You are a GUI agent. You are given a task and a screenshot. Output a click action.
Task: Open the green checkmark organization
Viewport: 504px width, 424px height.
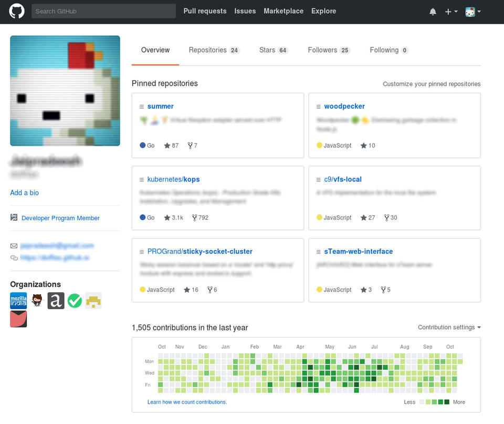click(x=75, y=301)
